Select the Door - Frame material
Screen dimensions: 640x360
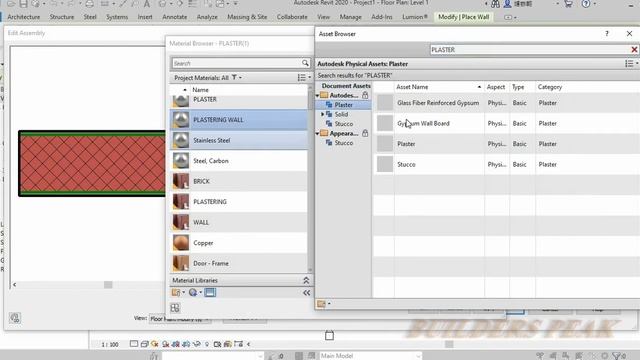(239, 263)
